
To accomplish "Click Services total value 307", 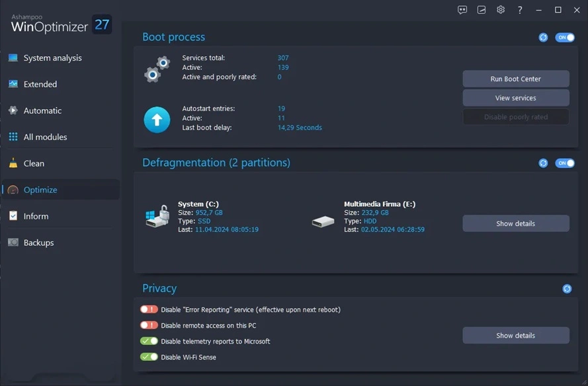I will [283, 58].
